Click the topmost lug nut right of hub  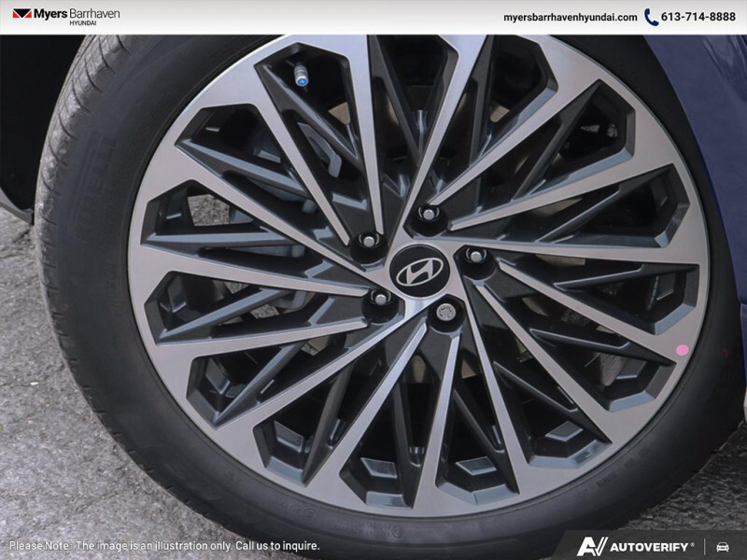pos(429,214)
